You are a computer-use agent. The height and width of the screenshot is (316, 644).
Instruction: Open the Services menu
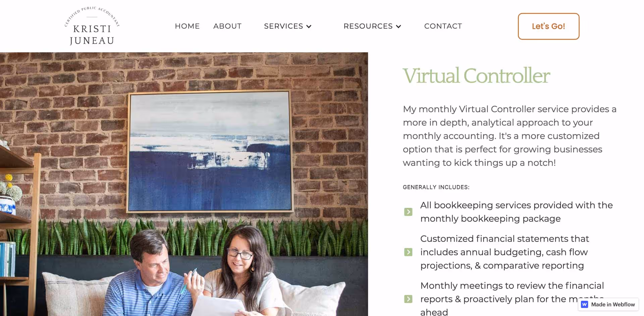(288, 26)
